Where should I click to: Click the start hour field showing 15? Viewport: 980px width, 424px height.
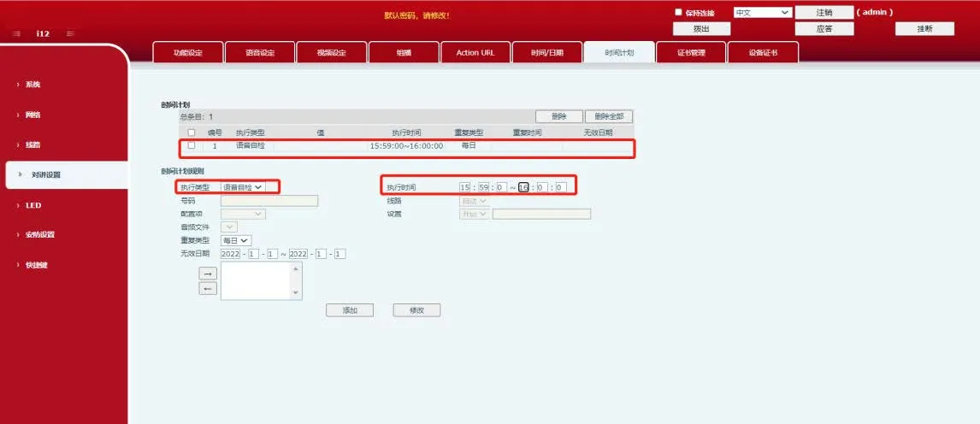(465, 186)
